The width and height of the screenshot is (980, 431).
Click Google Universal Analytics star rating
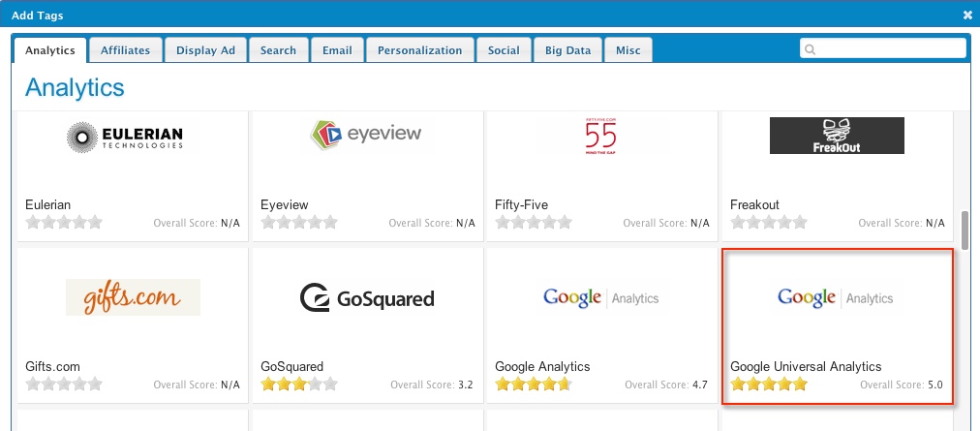(x=769, y=385)
